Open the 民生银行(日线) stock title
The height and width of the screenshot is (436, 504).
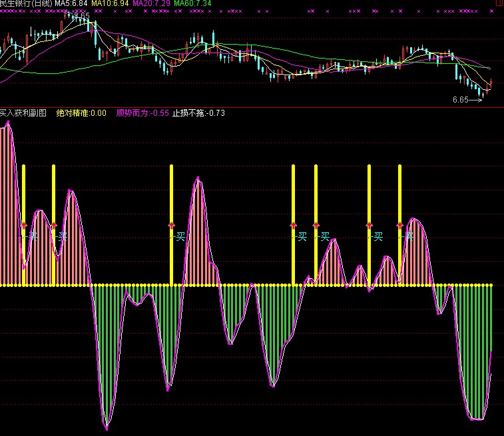pyautogui.click(x=26, y=4)
